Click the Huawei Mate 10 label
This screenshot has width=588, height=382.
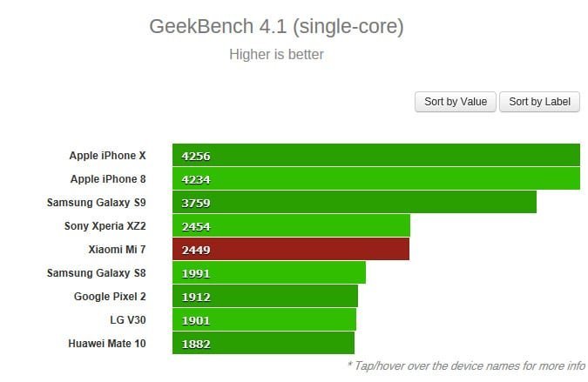click(107, 344)
